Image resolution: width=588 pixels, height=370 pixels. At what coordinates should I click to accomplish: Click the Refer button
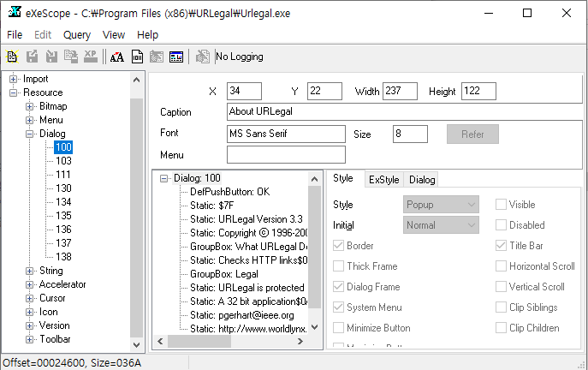(x=472, y=134)
